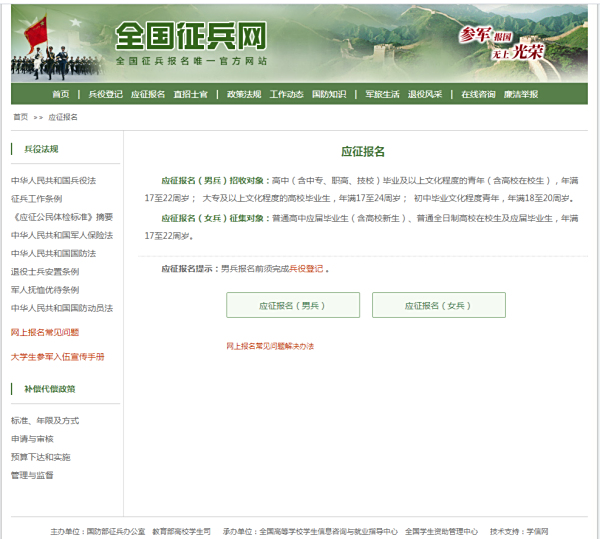Click the 廉洁举报 navigation item
Screen dimensions: 600x539
521,94
